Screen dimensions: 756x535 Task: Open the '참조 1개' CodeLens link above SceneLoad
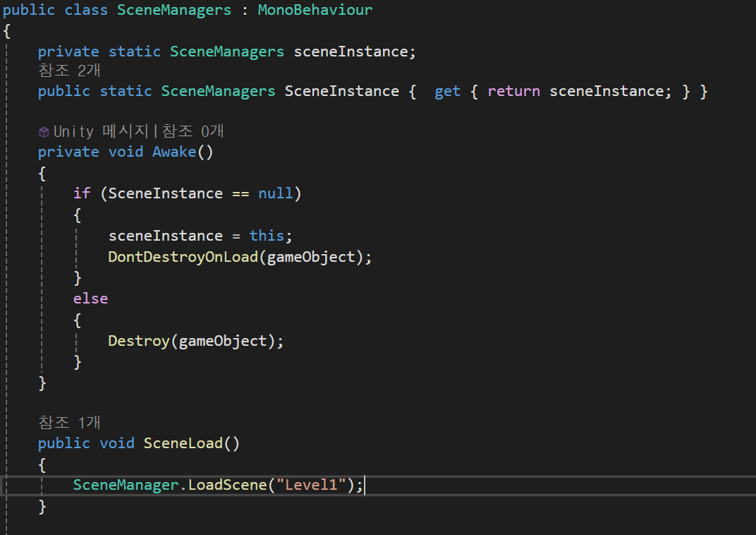point(69,423)
